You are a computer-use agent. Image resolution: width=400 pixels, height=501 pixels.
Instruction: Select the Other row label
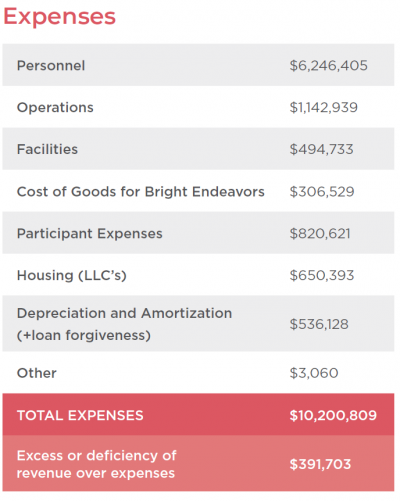coord(37,373)
